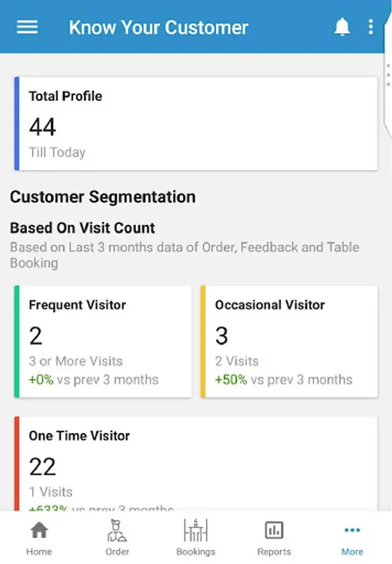Tap the Reports chart icon
Screen dimensions: 392x564
click(x=274, y=530)
